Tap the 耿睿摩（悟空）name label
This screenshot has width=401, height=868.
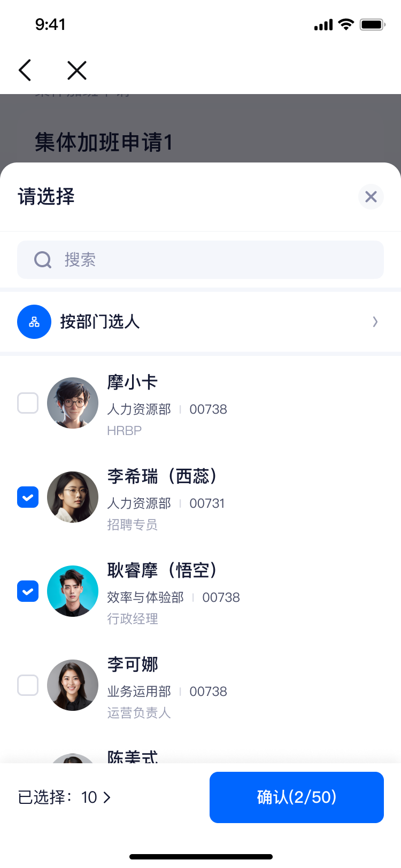coord(162,570)
